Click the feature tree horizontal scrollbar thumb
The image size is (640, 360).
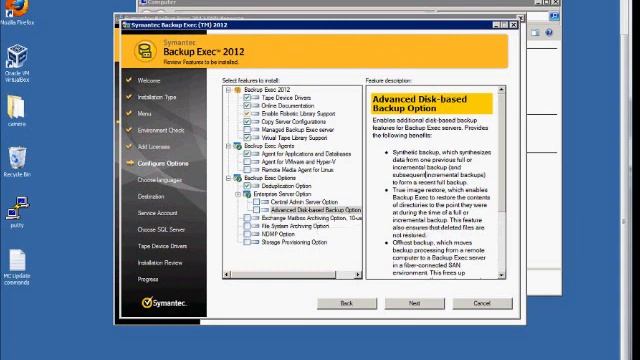coord(283,275)
